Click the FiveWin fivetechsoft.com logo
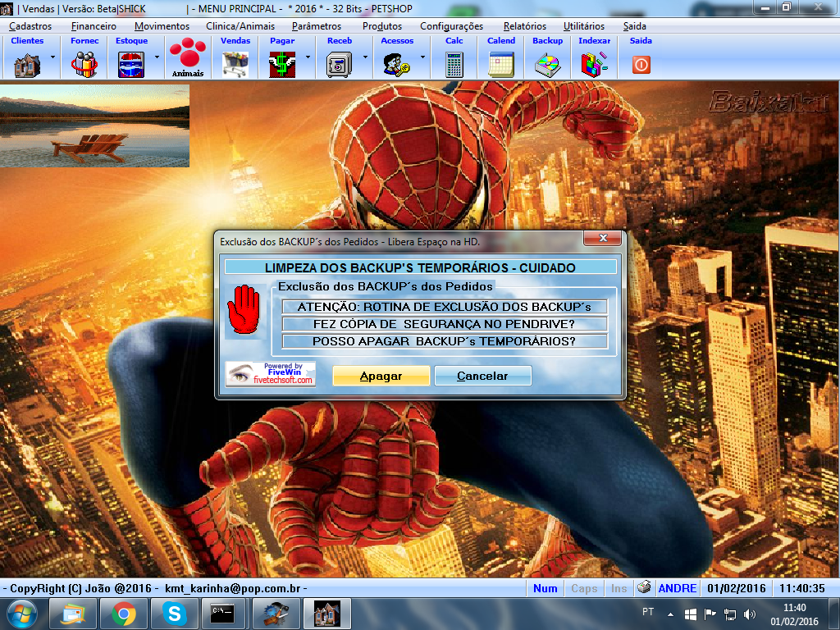 271,374
